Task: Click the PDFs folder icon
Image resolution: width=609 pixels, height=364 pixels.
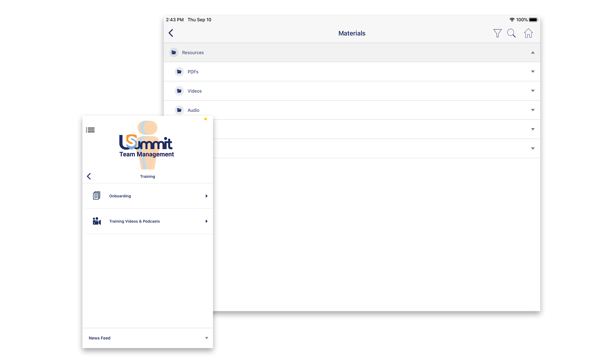Action: click(179, 72)
